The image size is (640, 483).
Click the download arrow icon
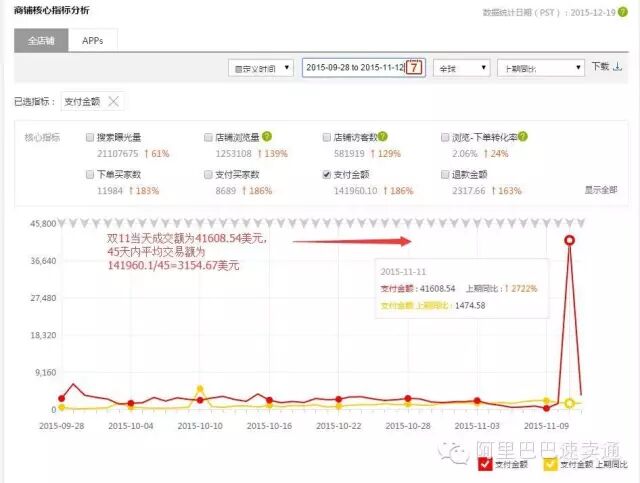click(x=618, y=67)
